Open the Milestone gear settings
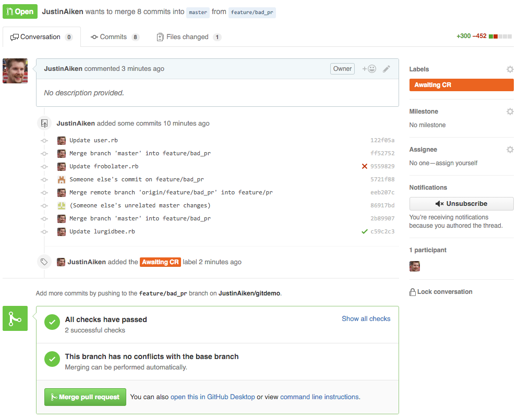 [x=510, y=112]
